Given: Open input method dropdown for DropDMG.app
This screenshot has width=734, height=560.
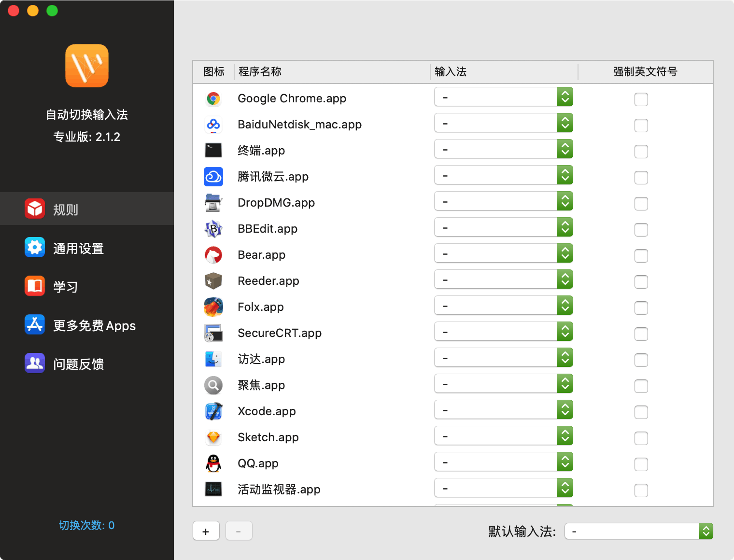Looking at the screenshot, I should point(503,201).
